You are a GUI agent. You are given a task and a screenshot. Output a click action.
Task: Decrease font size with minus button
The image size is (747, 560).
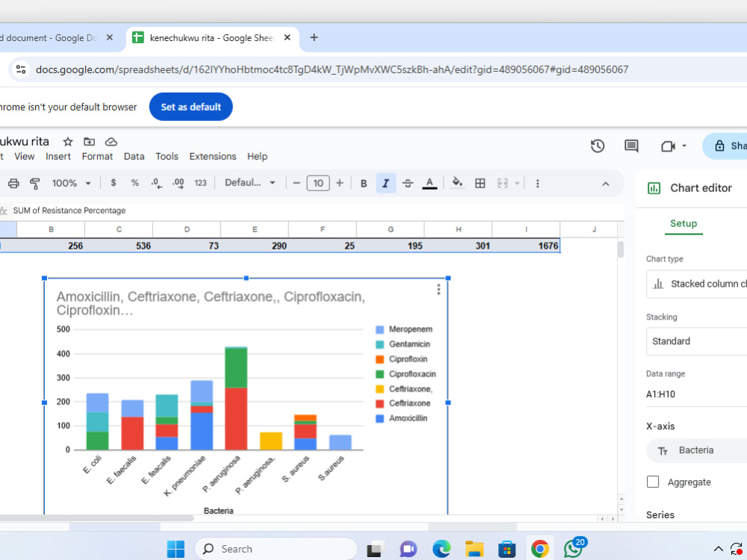point(297,184)
